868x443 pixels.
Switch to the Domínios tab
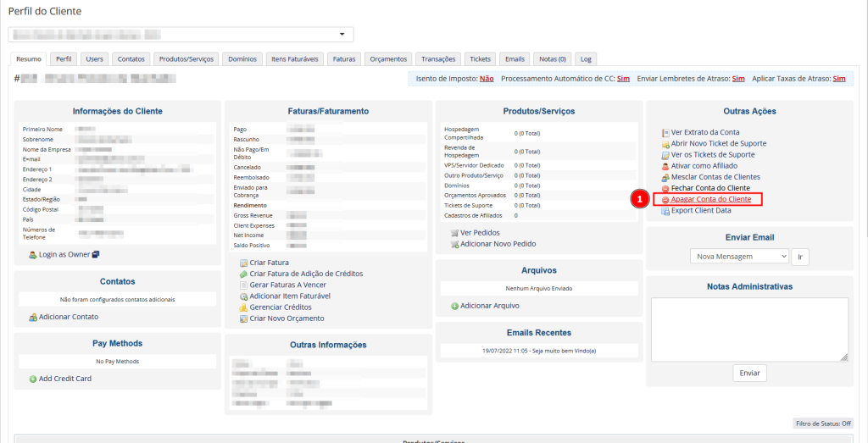click(242, 59)
